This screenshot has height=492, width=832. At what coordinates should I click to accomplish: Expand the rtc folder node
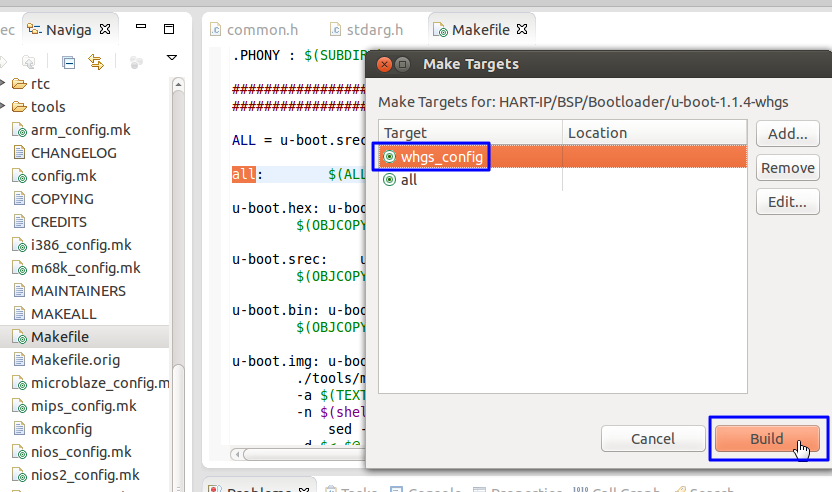3,83
